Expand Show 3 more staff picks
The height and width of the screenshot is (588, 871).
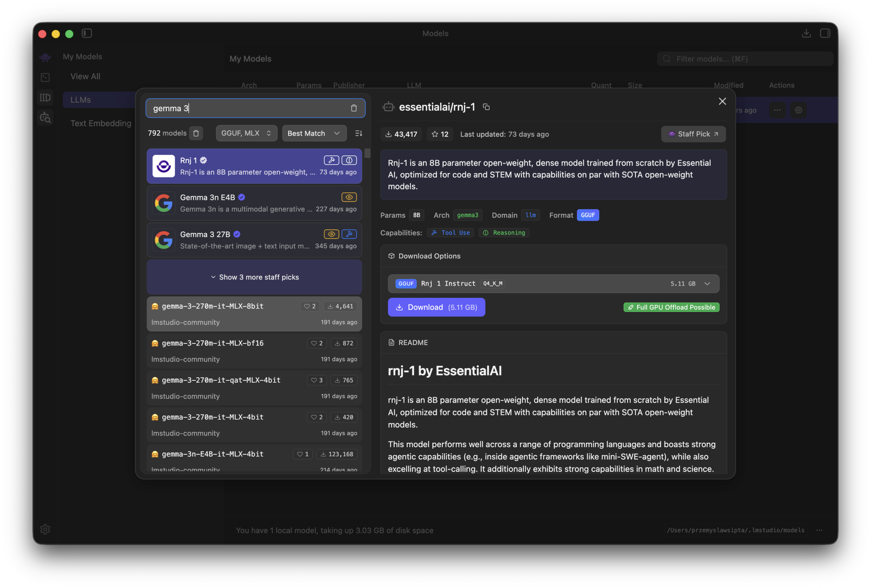click(x=254, y=277)
